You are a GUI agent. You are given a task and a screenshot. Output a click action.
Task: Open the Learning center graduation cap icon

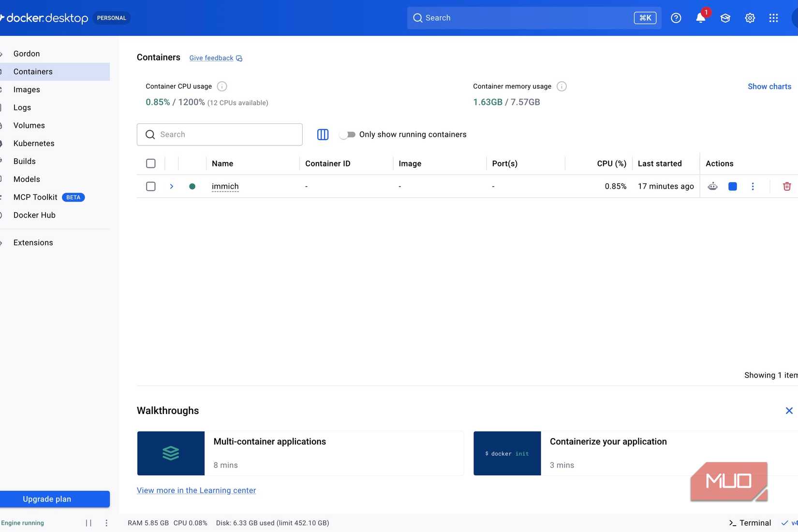point(725,18)
